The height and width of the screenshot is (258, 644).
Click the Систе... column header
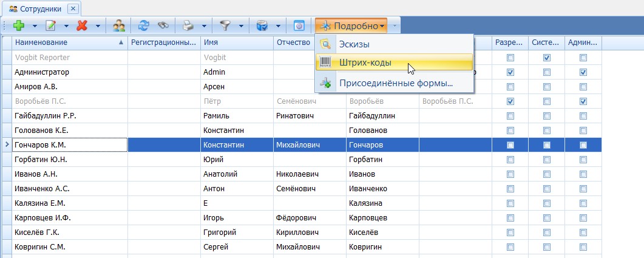tap(547, 42)
